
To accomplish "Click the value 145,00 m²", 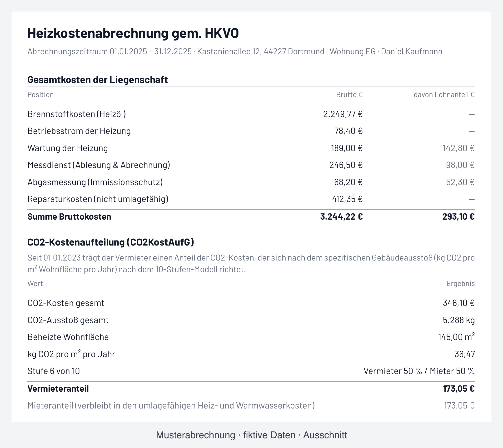I will (456, 337).
